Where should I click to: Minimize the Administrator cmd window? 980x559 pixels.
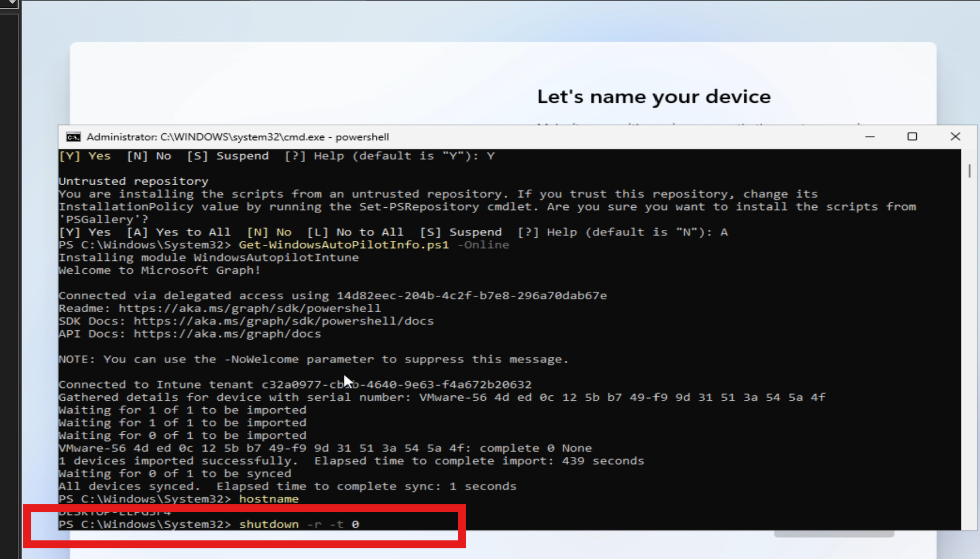pyautogui.click(x=869, y=137)
